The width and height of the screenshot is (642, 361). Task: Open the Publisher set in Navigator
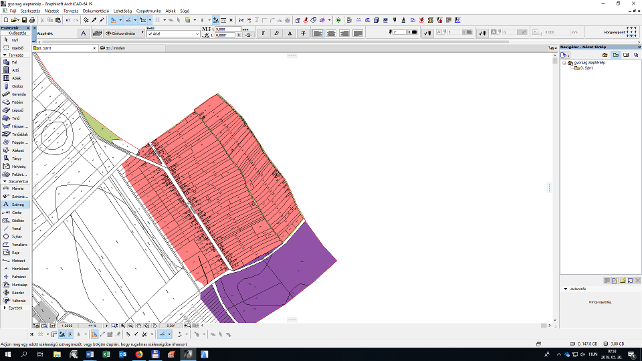pos(636,55)
